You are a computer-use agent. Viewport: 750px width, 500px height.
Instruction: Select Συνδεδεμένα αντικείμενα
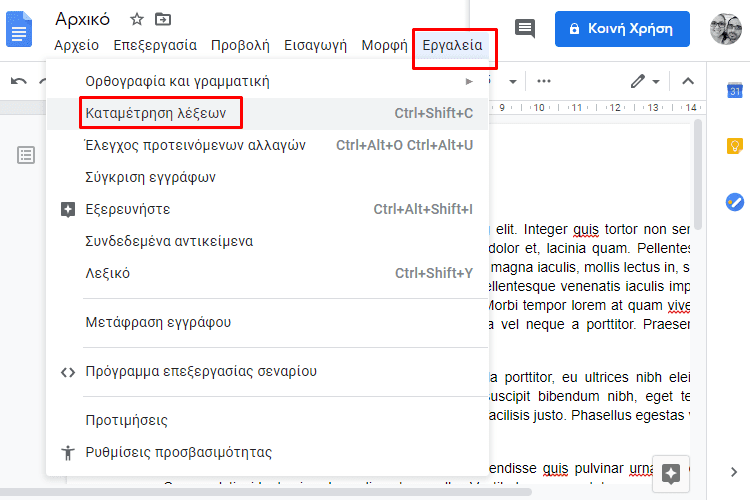[x=267, y=242]
